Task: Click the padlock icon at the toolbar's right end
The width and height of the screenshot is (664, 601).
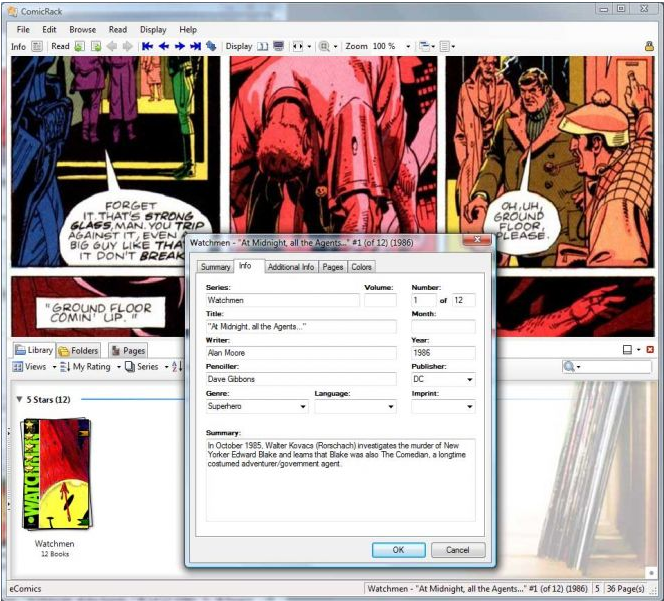Action: (649, 46)
